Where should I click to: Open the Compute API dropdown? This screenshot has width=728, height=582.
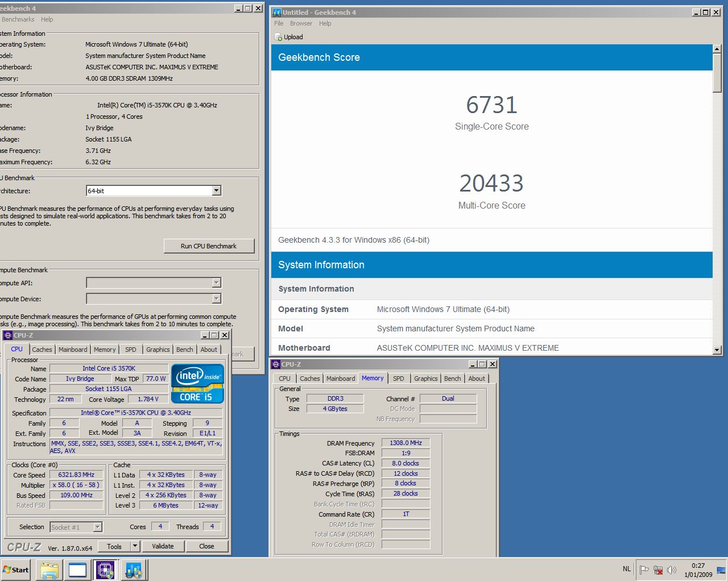coord(217,283)
